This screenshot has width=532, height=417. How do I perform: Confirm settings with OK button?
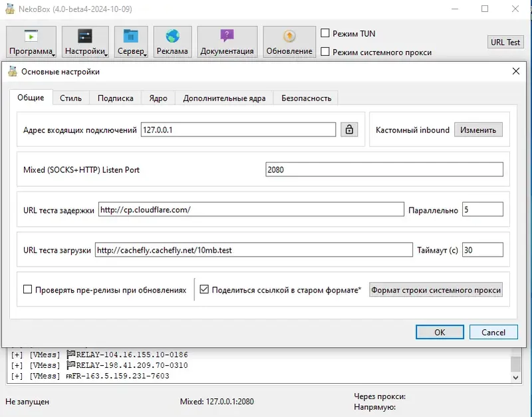[440, 332]
